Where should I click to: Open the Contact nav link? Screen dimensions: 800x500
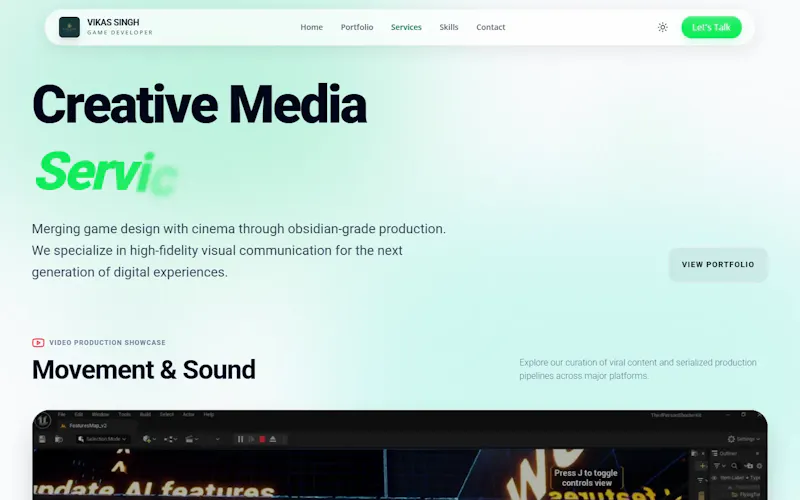(x=490, y=27)
